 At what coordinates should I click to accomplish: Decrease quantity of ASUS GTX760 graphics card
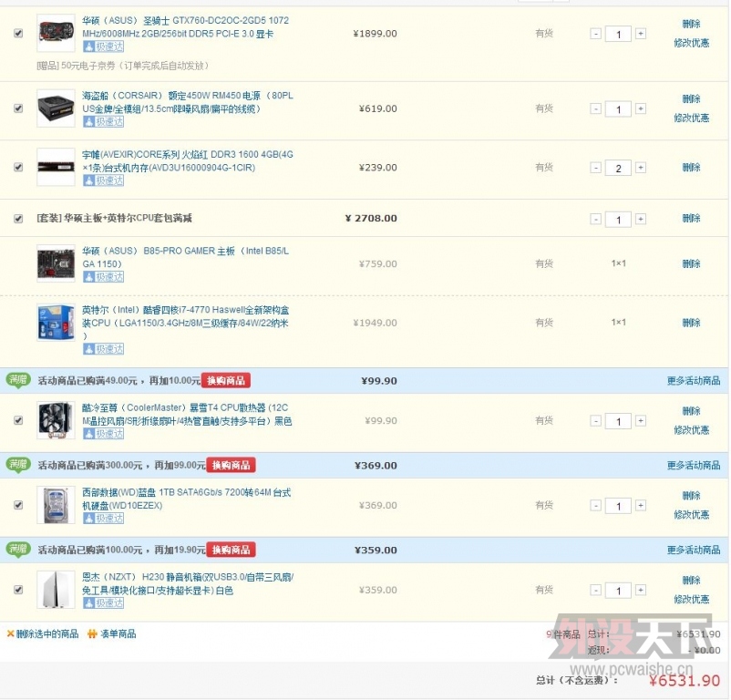point(595,34)
